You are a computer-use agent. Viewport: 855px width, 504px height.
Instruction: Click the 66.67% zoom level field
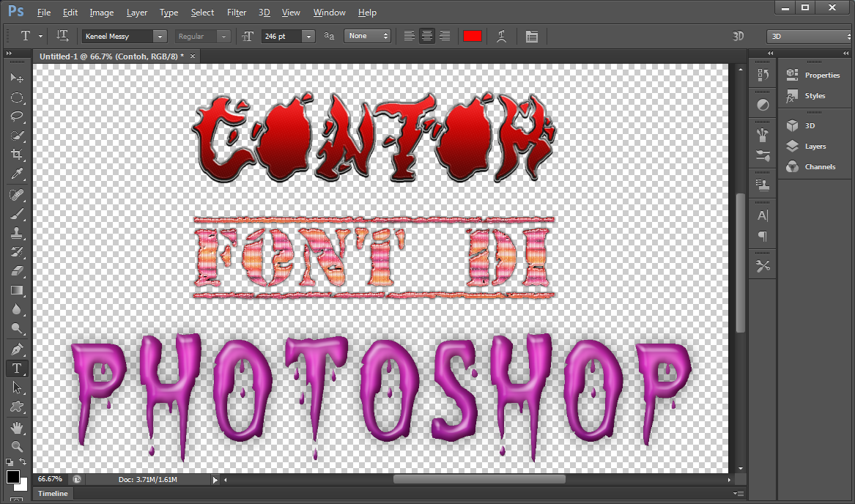coord(50,479)
